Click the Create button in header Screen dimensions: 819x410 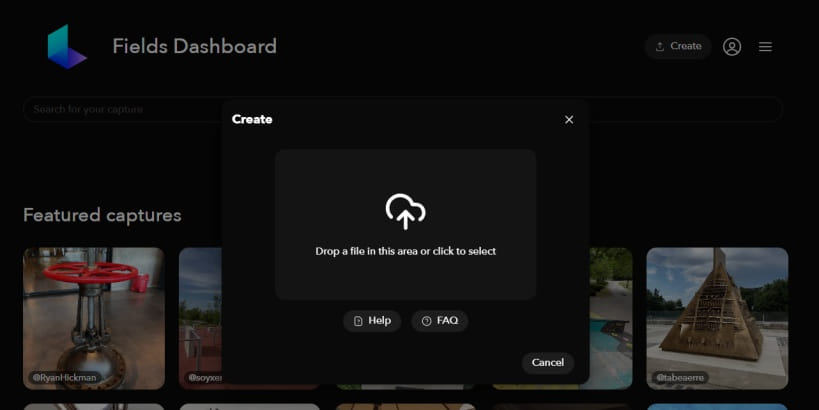click(678, 46)
